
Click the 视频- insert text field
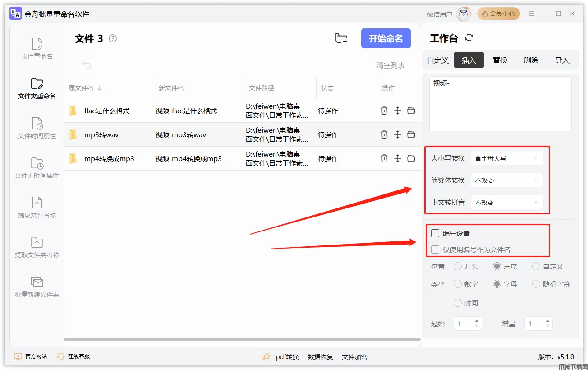pyautogui.click(x=500, y=104)
